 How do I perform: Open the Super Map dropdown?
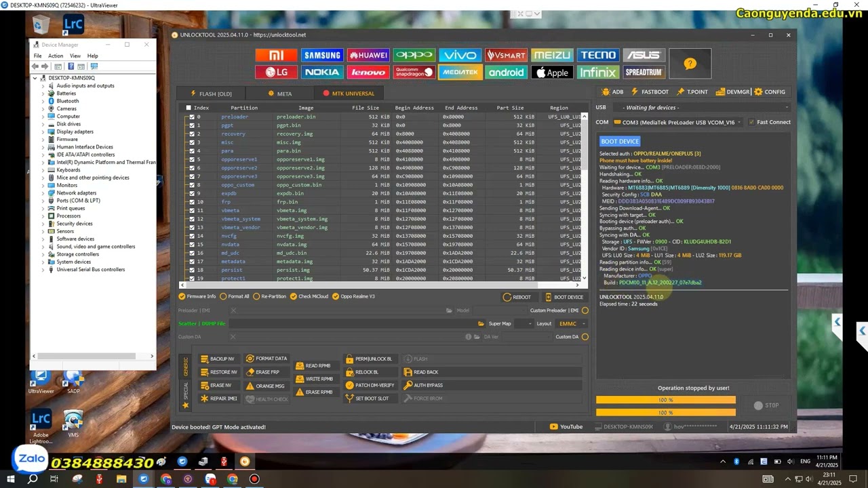523,324
